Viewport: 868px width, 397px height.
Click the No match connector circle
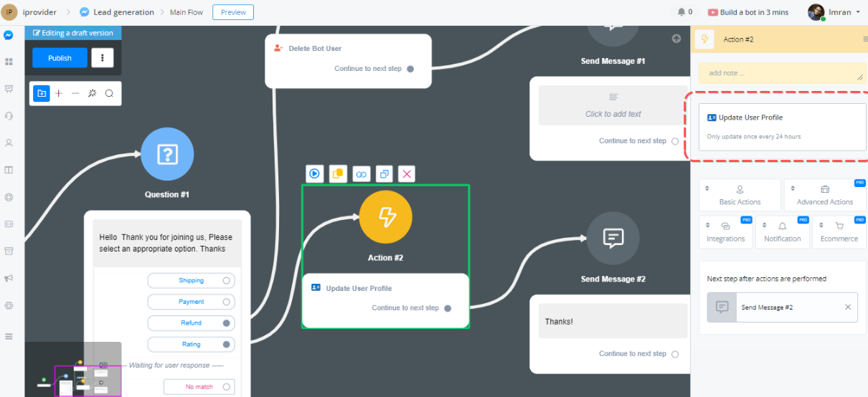[227, 387]
